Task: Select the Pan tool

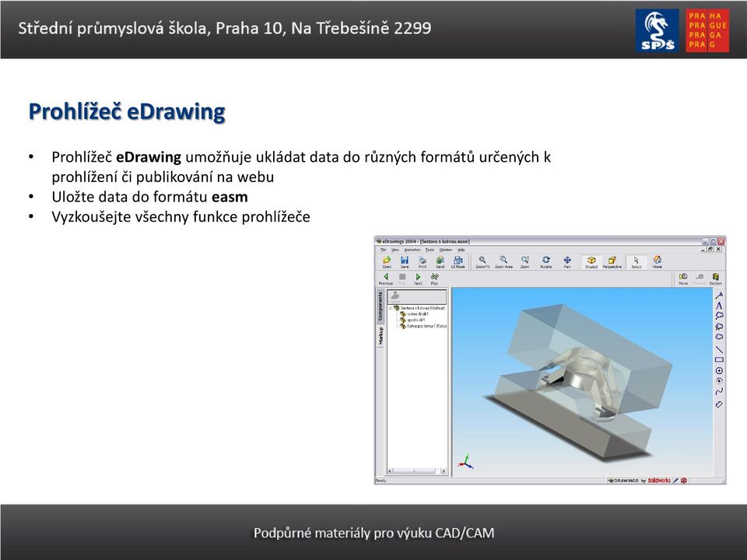Action: [567, 261]
